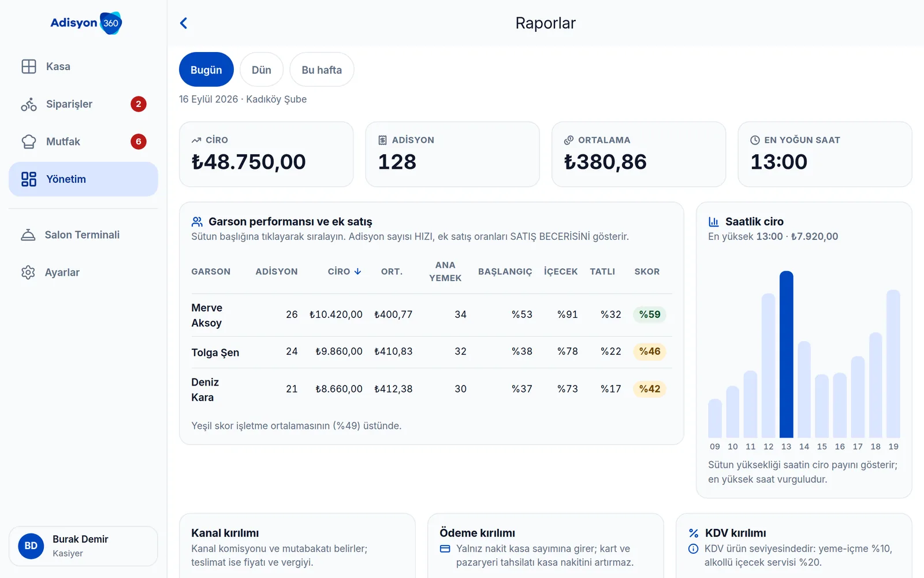Sort the table by Skor column
The height and width of the screenshot is (578, 924).
pyautogui.click(x=647, y=272)
